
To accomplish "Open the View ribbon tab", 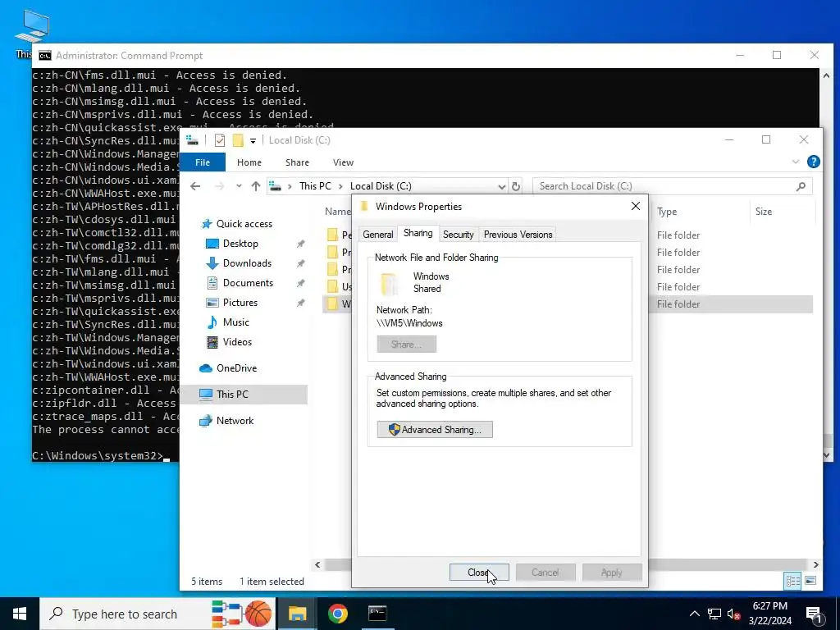I will click(343, 162).
